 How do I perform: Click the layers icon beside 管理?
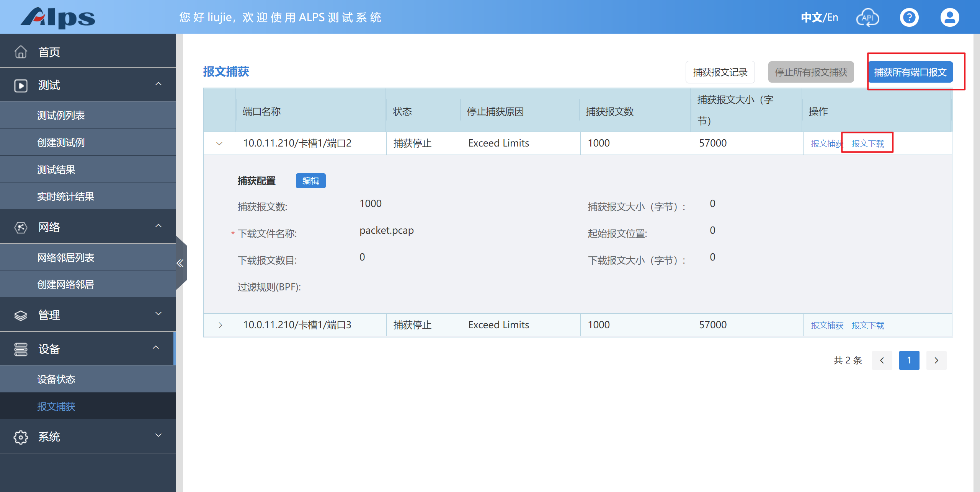coord(21,315)
